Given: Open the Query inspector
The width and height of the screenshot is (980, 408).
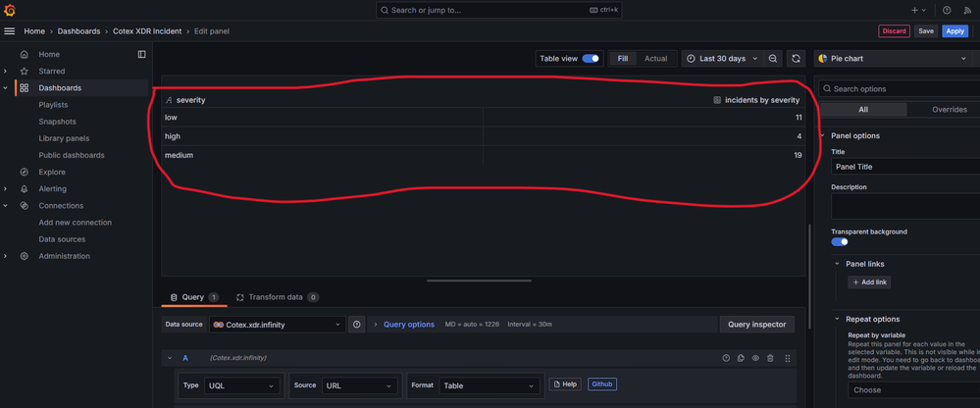Looking at the screenshot, I should [756, 325].
